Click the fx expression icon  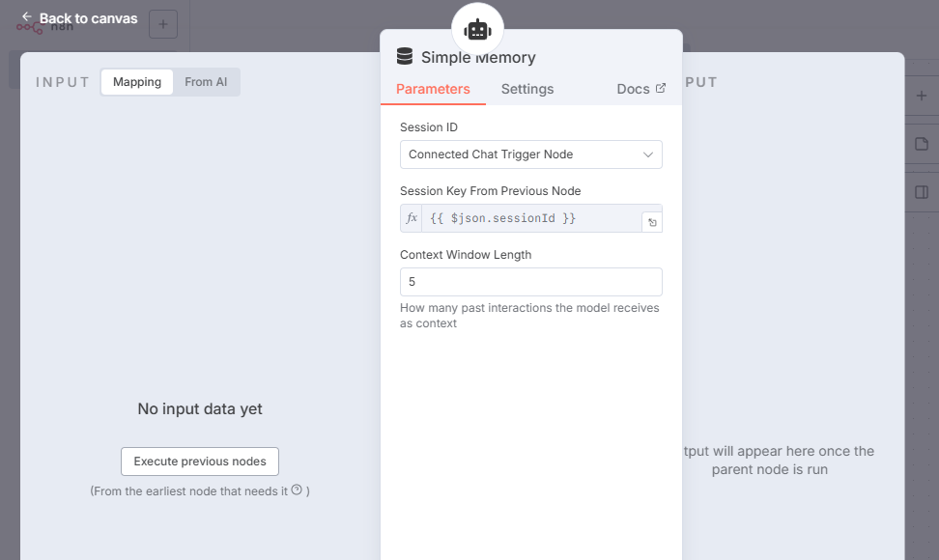(x=412, y=218)
